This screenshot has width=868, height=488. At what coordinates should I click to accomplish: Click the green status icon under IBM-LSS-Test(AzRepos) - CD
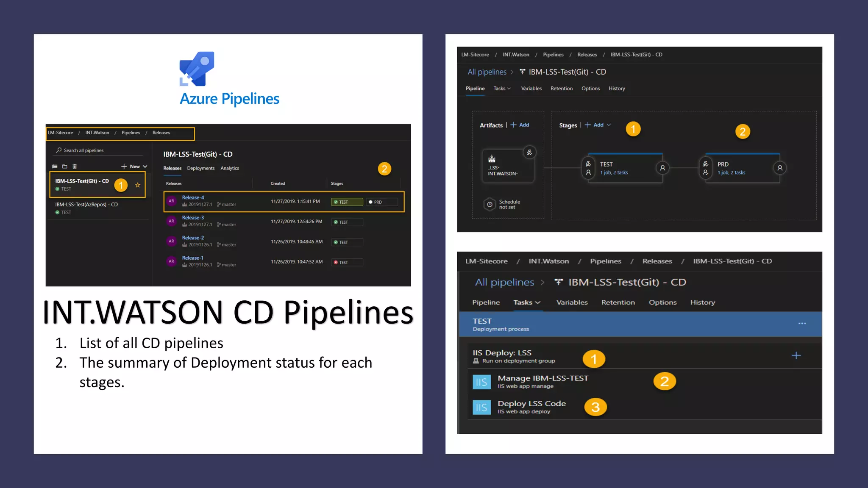(x=57, y=213)
